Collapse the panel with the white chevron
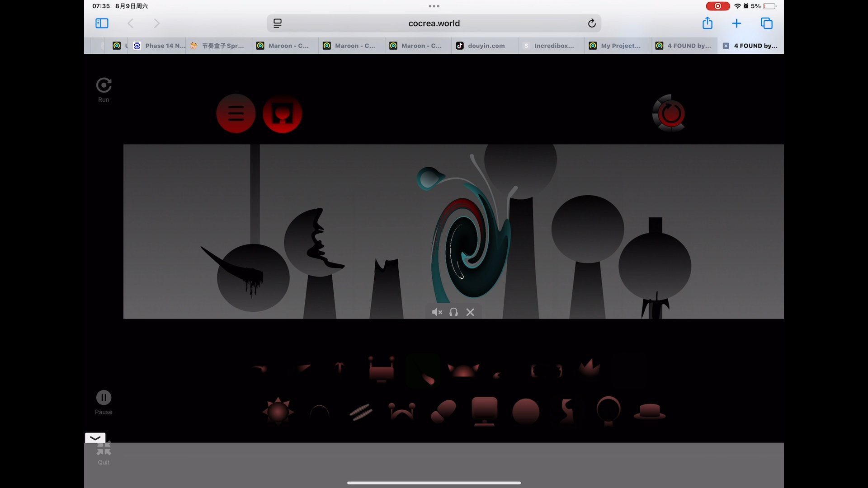This screenshot has height=488, width=868. [x=95, y=438]
